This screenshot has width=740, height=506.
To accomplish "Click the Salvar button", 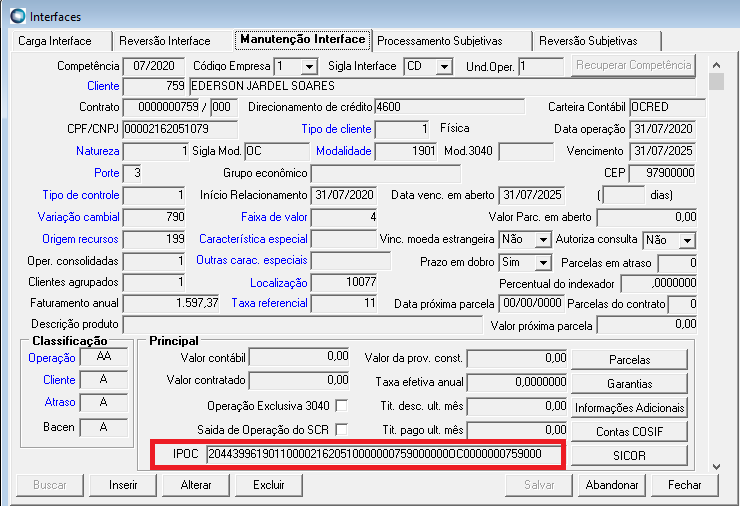I will coord(538,485).
